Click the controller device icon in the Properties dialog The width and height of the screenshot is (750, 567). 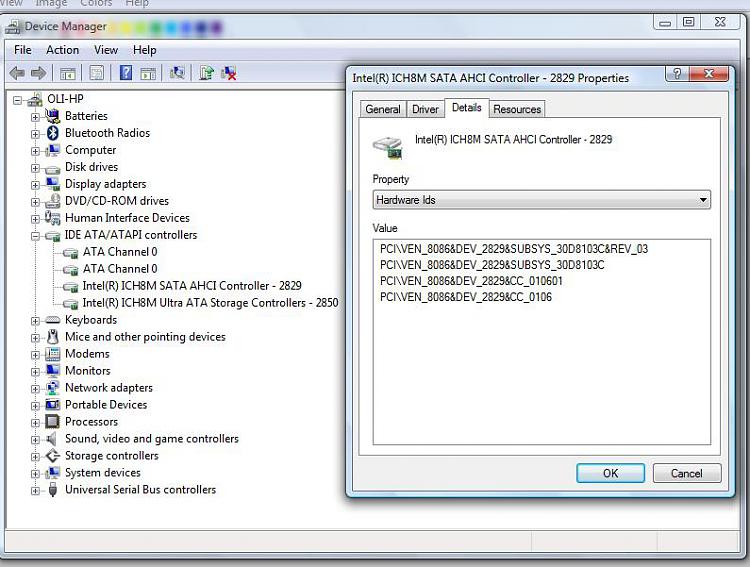coord(388,148)
